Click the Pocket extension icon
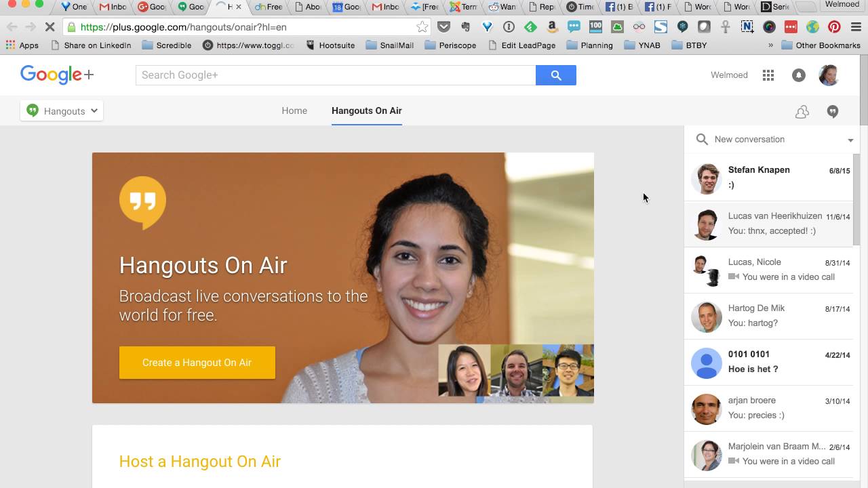 (443, 27)
